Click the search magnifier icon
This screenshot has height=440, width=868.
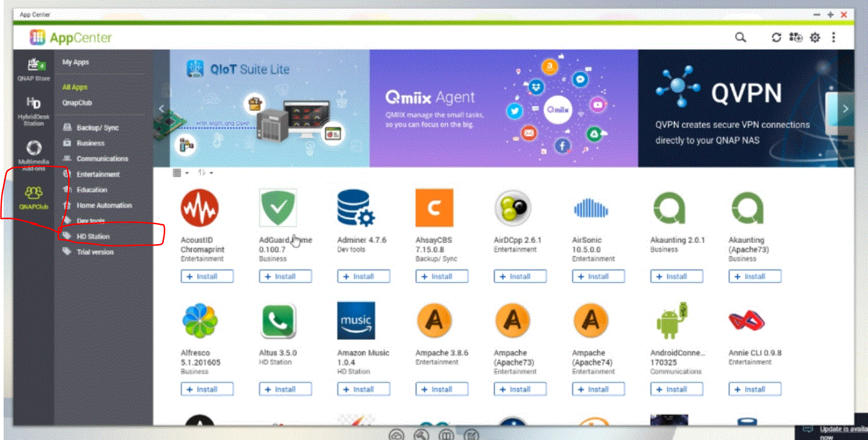click(740, 37)
